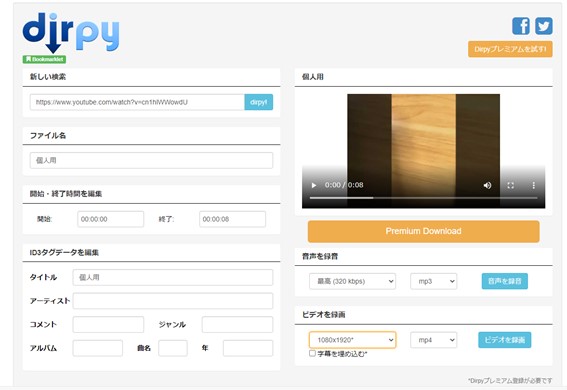Image resolution: width=567 pixels, height=390 pixels.
Task: Open the 1080x1920 video resolution dropdown
Action: [352, 340]
